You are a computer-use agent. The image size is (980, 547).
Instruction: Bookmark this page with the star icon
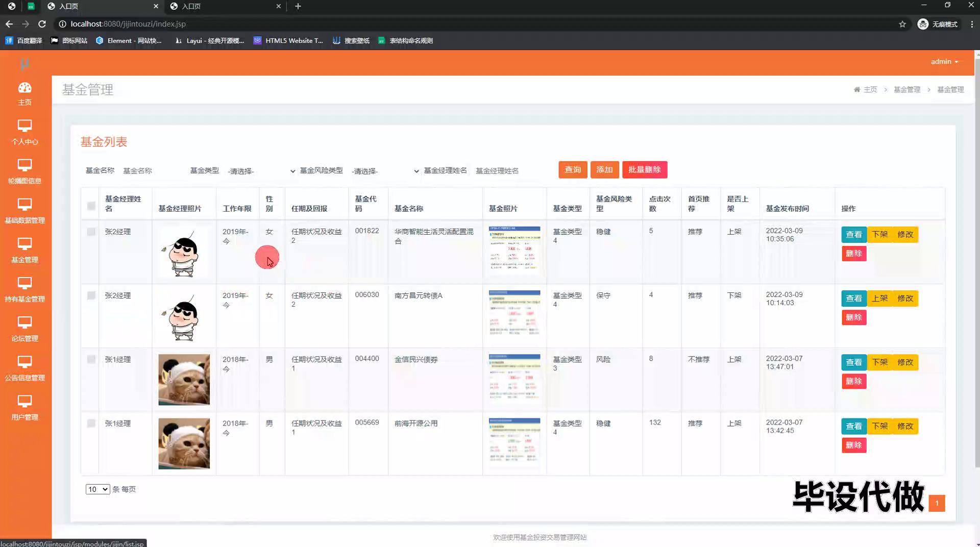point(902,24)
